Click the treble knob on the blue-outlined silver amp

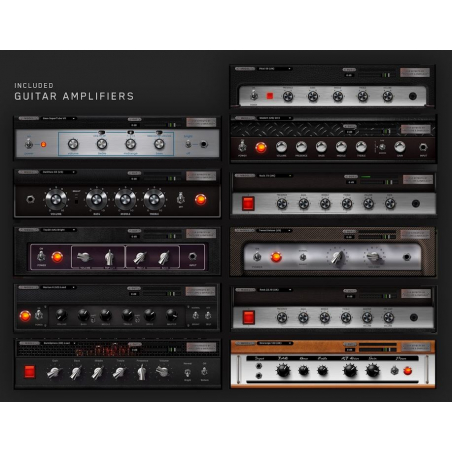102,144
